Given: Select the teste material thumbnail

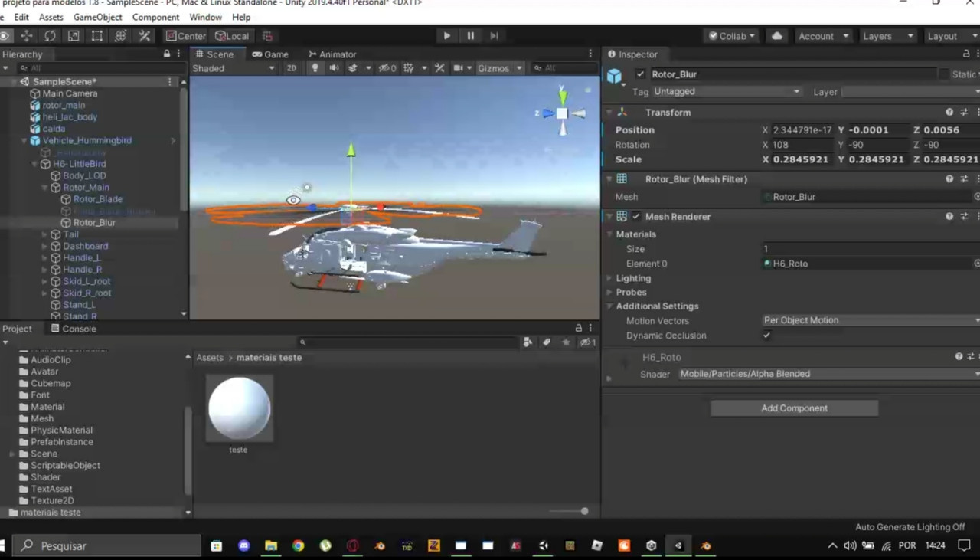Looking at the screenshot, I should (x=238, y=408).
